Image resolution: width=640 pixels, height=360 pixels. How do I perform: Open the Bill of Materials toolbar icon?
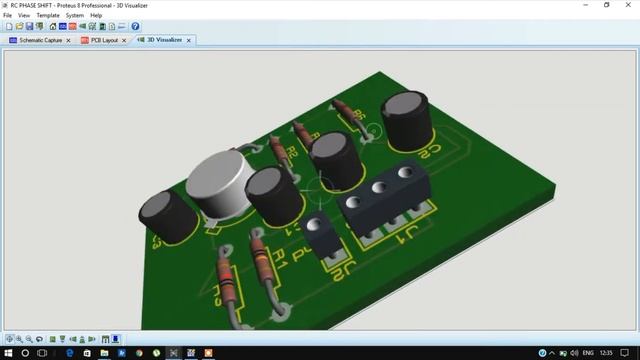pyautogui.click(x=112, y=27)
